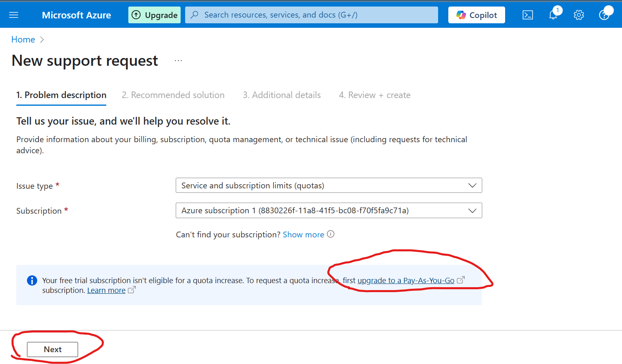Click the Next button
The width and height of the screenshot is (622, 364).
click(x=52, y=350)
